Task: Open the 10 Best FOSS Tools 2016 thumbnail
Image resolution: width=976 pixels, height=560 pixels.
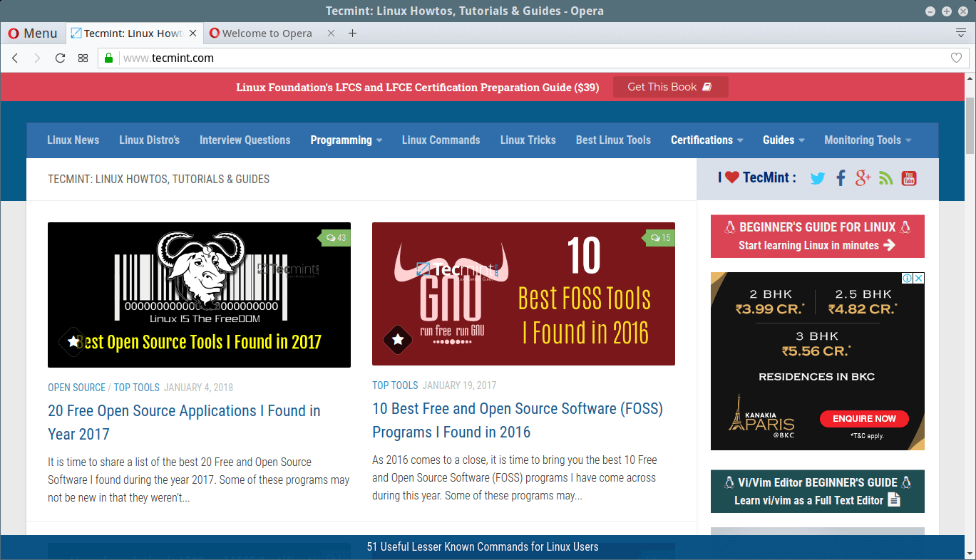Action: tap(523, 294)
